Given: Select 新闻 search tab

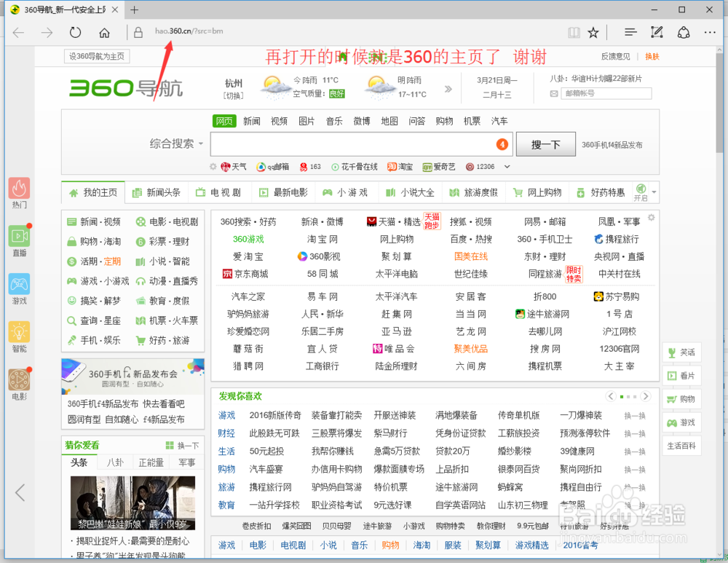Looking at the screenshot, I should click(252, 121).
